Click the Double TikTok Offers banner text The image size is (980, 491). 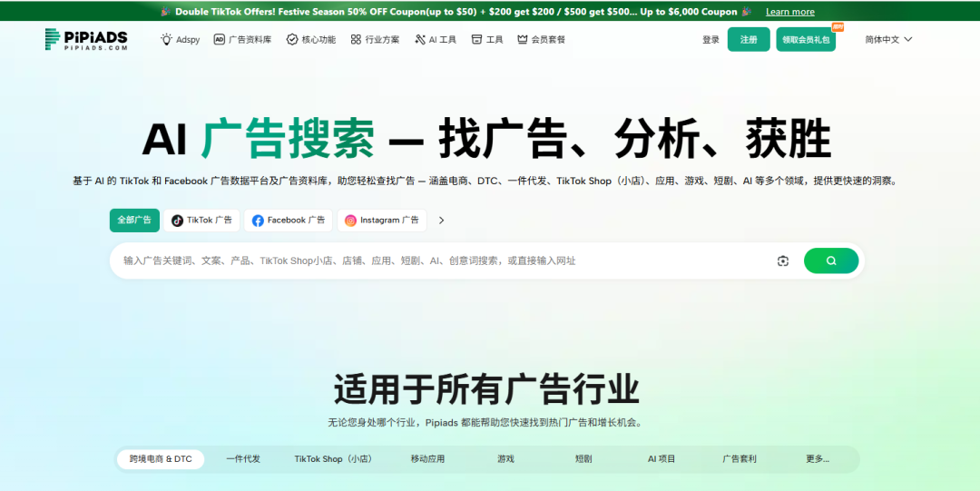[x=456, y=12]
